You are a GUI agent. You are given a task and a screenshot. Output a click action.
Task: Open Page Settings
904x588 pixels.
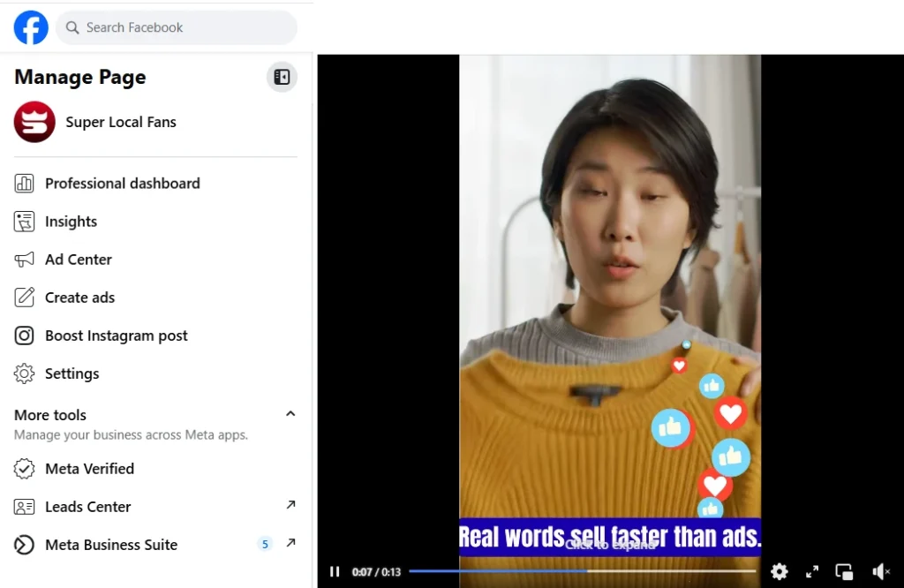[x=72, y=373]
